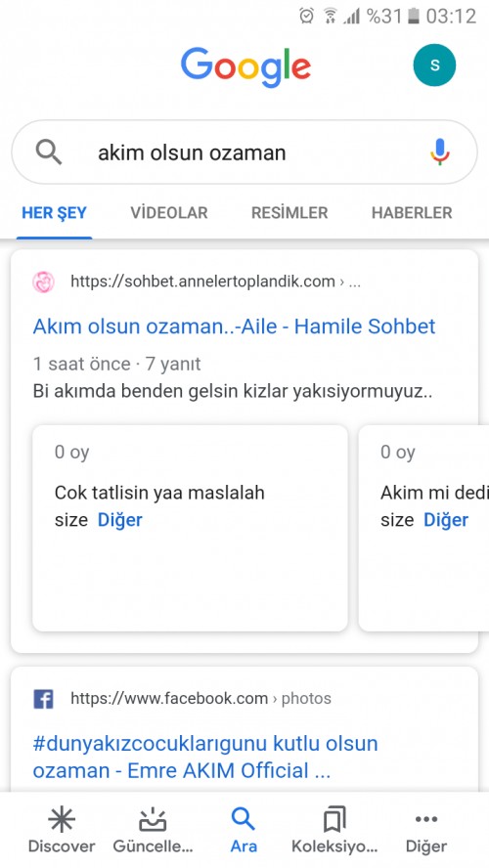Open the account avatar labeled S
The height and width of the screenshot is (868, 489).
(434, 65)
